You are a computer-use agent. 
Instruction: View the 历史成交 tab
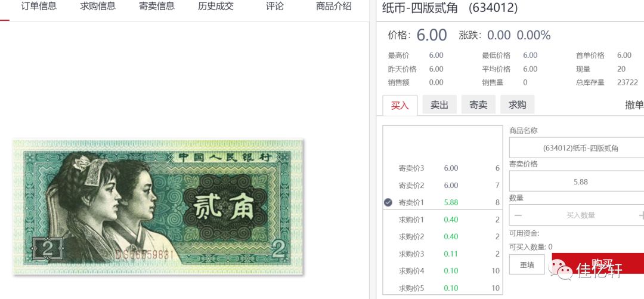[216, 6]
